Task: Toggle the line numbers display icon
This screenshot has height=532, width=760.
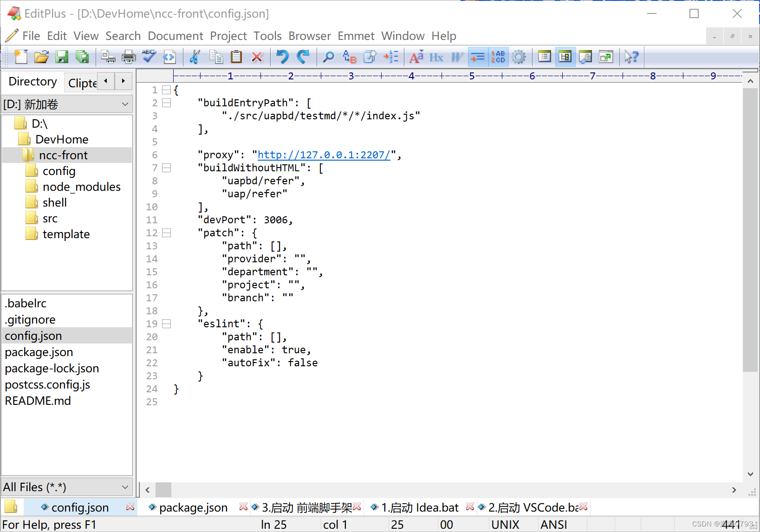Action: click(x=498, y=57)
